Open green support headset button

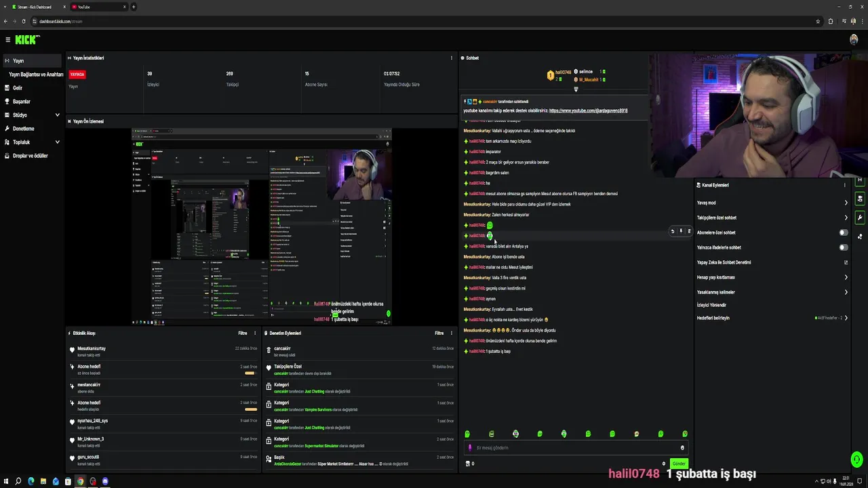(856, 460)
